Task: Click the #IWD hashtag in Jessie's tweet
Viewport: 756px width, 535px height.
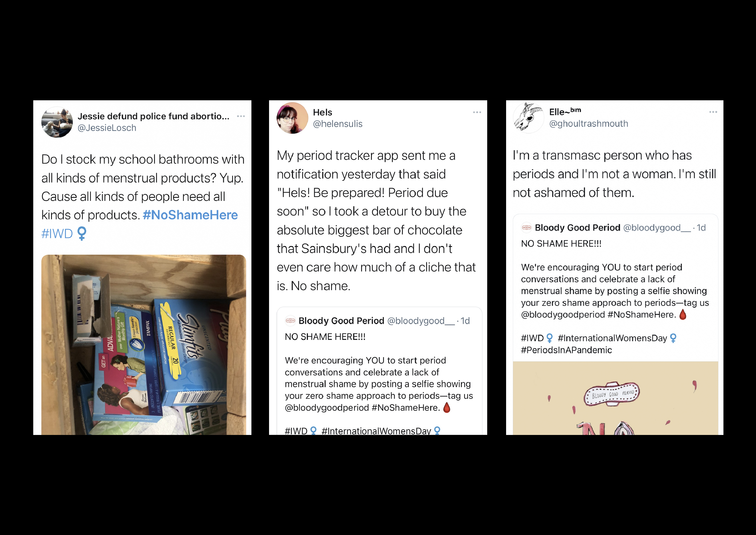Action: click(x=57, y=234)
